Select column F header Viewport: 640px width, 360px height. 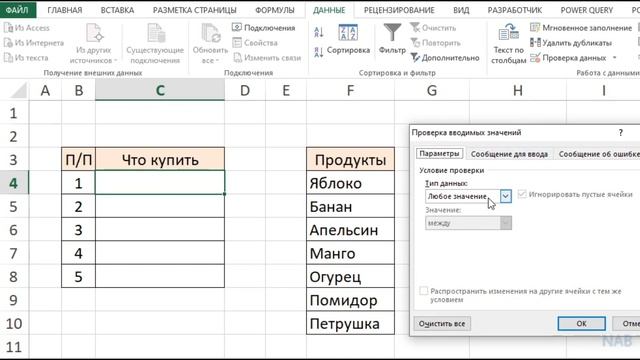pos(350,90)
